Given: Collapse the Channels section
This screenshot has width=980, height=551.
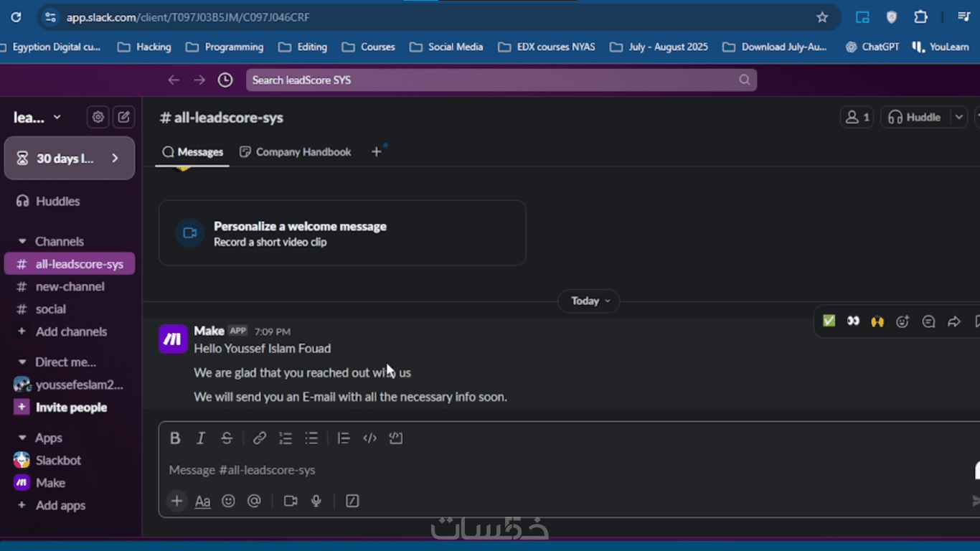Looking at the screenshot, I should [22, 242].
